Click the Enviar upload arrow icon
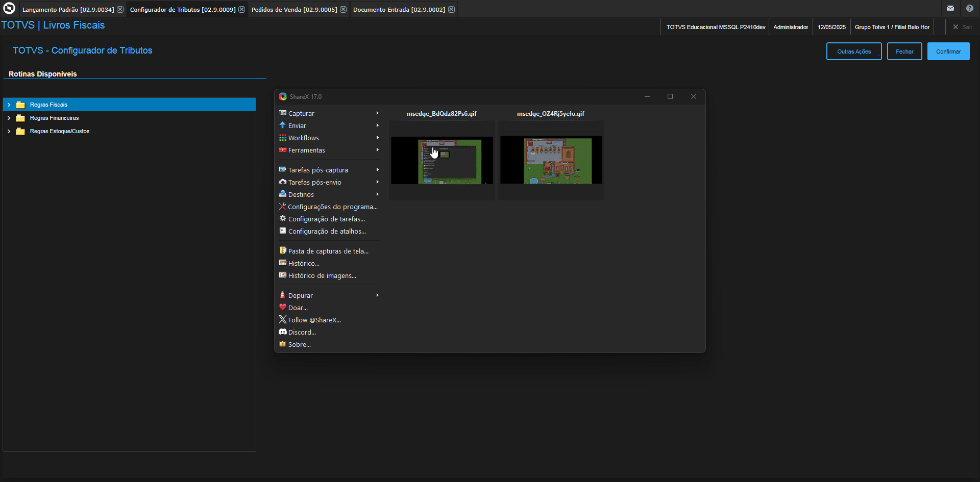This screenshot has height=482, width=980. point(283,125)
